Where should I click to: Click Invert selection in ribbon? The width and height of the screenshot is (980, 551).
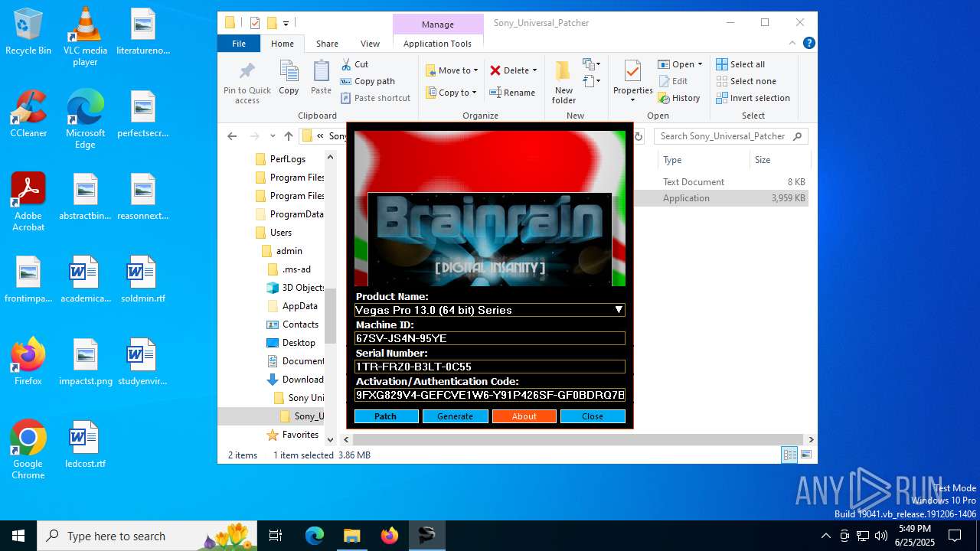click(753, 98)
